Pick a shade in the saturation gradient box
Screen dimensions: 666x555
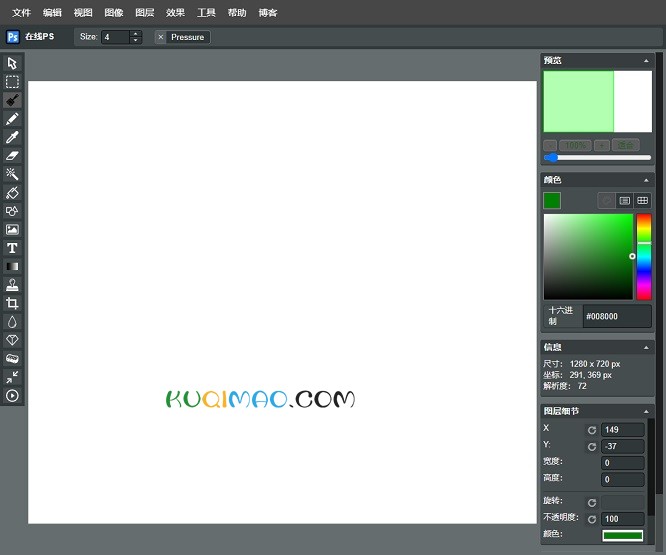(x=588, y=256)
